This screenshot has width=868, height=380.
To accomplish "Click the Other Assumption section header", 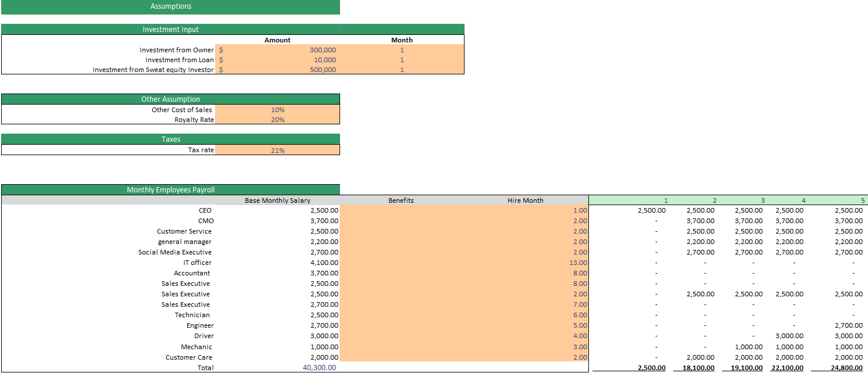I will (170, 99).
